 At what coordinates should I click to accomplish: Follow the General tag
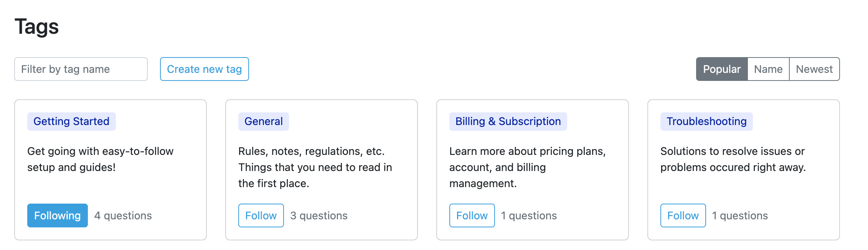coord(261,215)
